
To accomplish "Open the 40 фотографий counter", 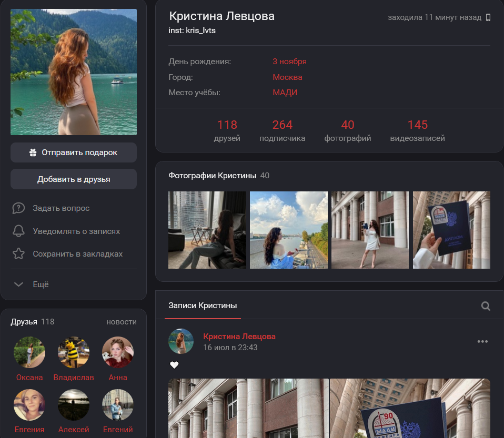I will [347, 130].
